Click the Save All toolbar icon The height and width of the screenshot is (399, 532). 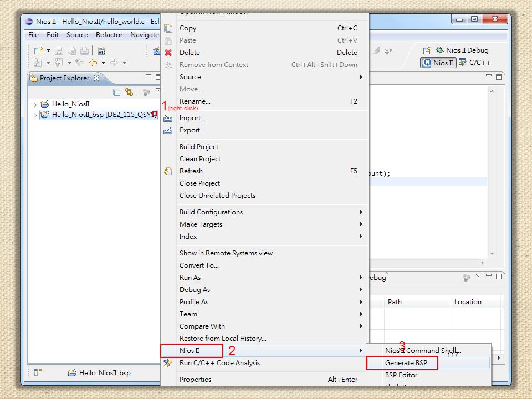[x=71, y=50]
